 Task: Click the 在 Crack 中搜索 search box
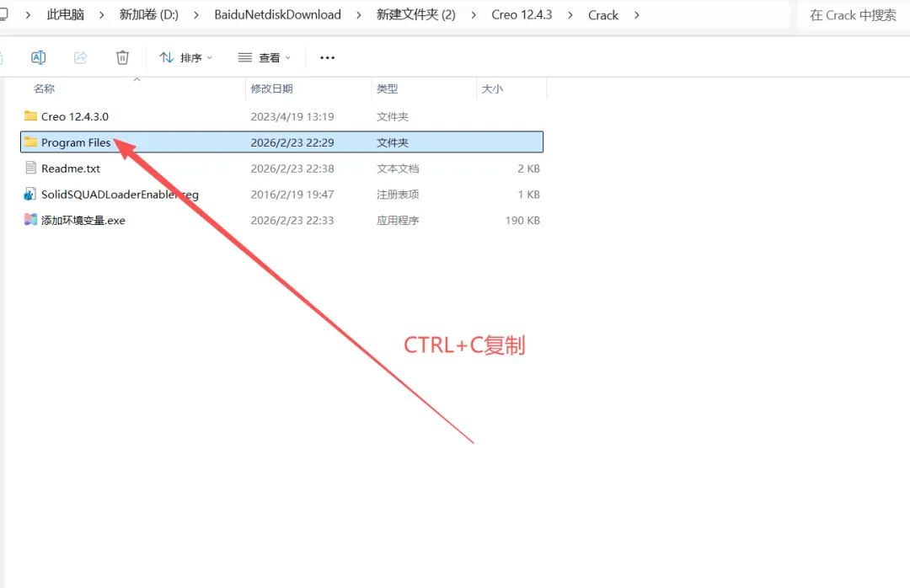point(853,15)
